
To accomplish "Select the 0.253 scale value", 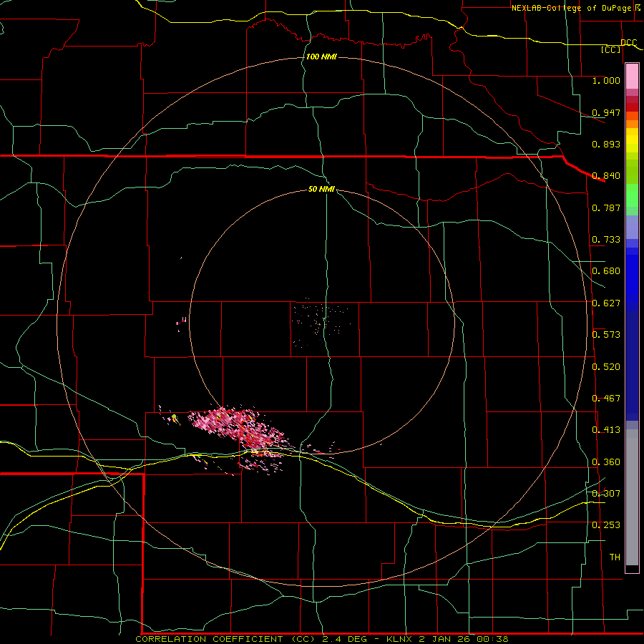I will (606, 525).
